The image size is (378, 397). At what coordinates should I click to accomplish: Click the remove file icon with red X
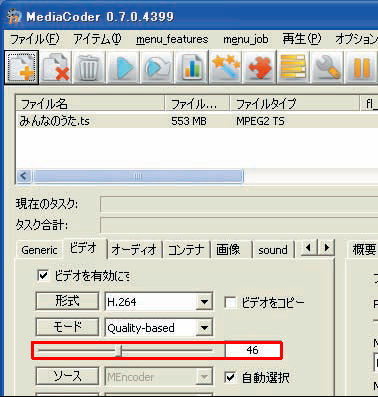pos(56,68)
